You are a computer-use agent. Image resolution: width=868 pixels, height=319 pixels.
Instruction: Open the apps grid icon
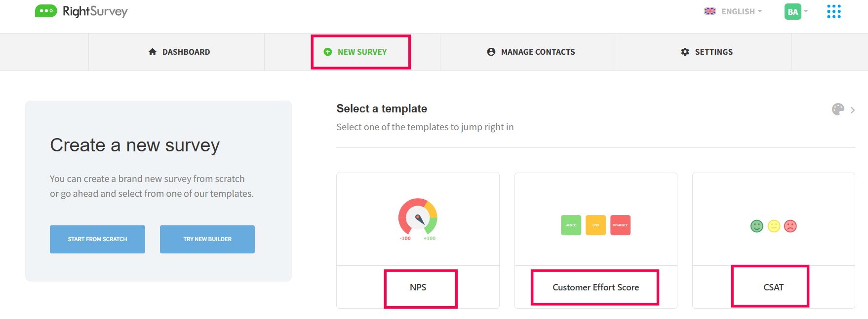tap(834, 11)
